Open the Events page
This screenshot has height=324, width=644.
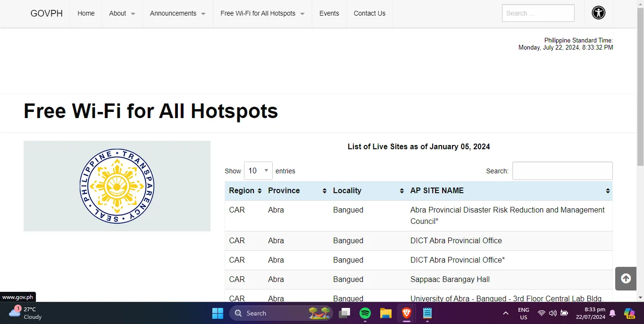point(329,13)
